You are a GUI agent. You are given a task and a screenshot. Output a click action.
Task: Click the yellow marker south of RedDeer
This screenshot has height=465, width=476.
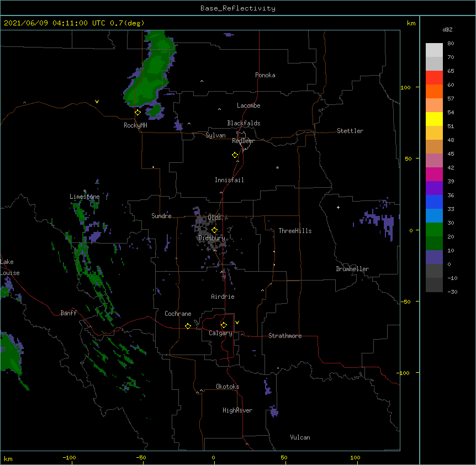point(235,155)
